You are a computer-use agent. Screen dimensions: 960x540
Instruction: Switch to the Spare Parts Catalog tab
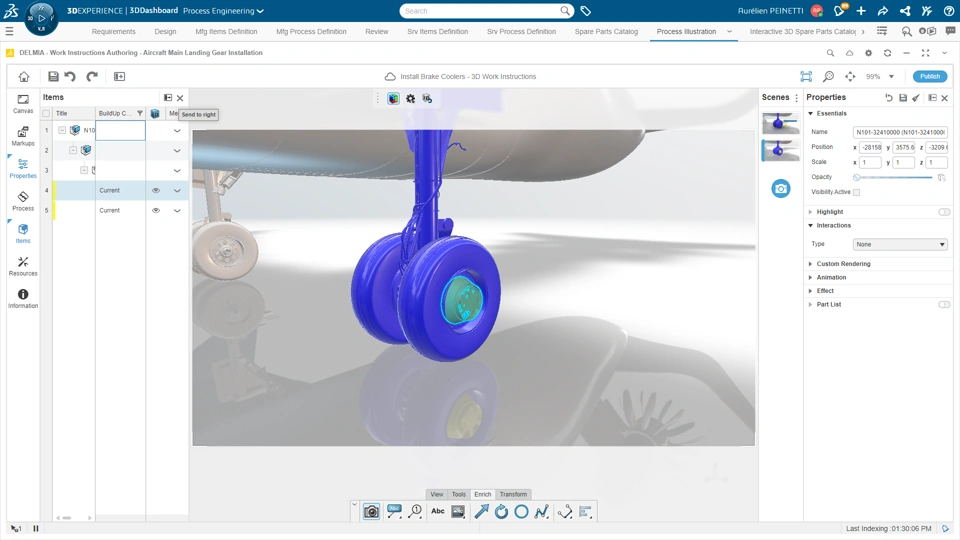tap(606, 31)
